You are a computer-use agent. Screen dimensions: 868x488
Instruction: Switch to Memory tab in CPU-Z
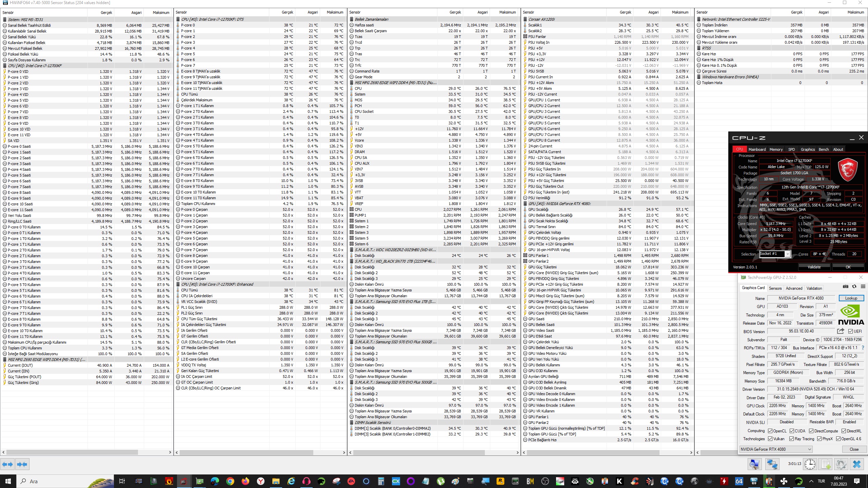(776, 149)
